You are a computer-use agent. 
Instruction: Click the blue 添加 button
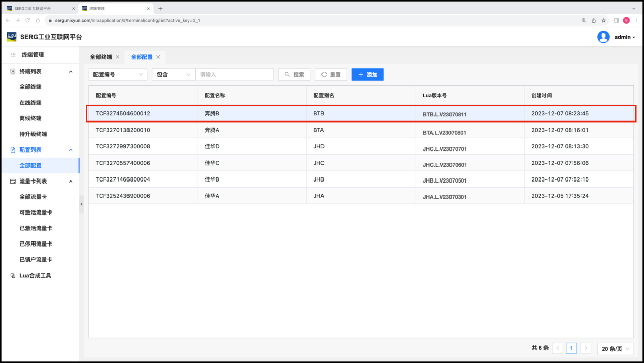[368, 74]
